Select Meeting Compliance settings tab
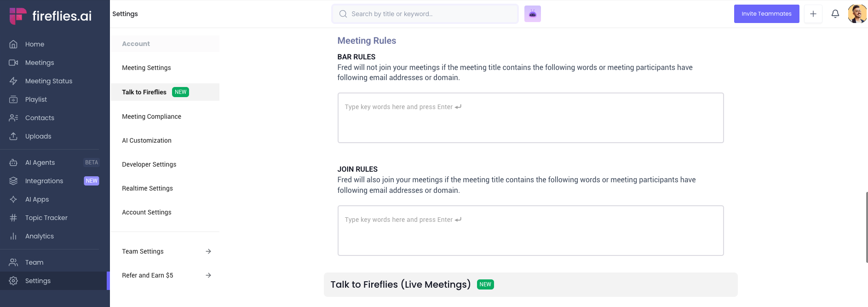This screenshot has height=307, width=868. [x=151, y=116]
